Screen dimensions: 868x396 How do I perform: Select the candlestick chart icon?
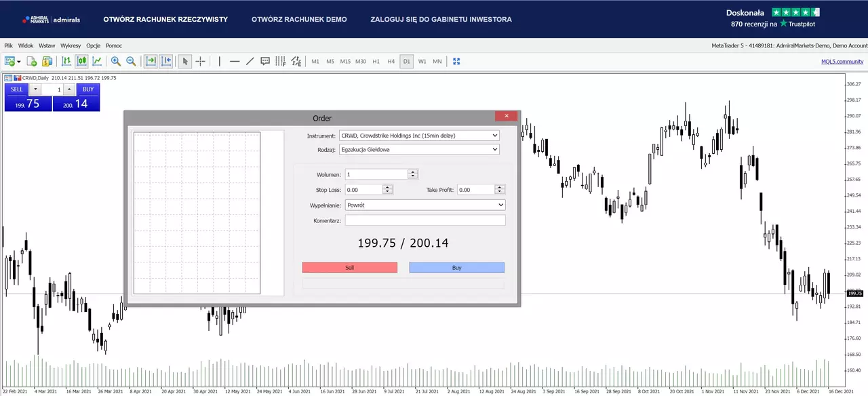pos(81,61)
